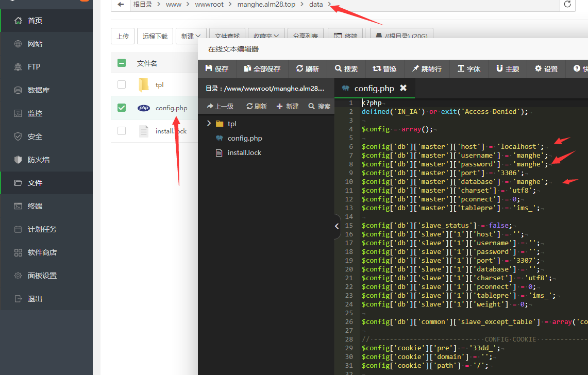
Task: Click Save All in editor toolbar
Action: point(262,69)
